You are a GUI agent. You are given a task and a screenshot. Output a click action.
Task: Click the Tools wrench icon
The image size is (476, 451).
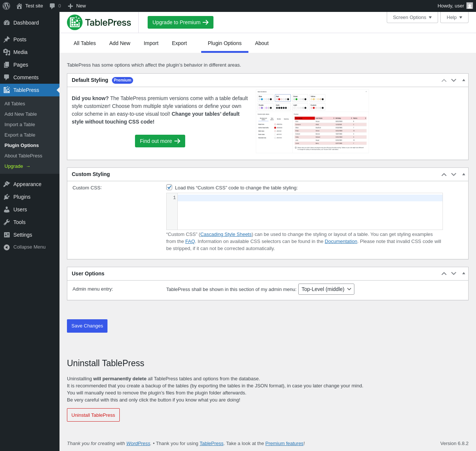point(7,222)
